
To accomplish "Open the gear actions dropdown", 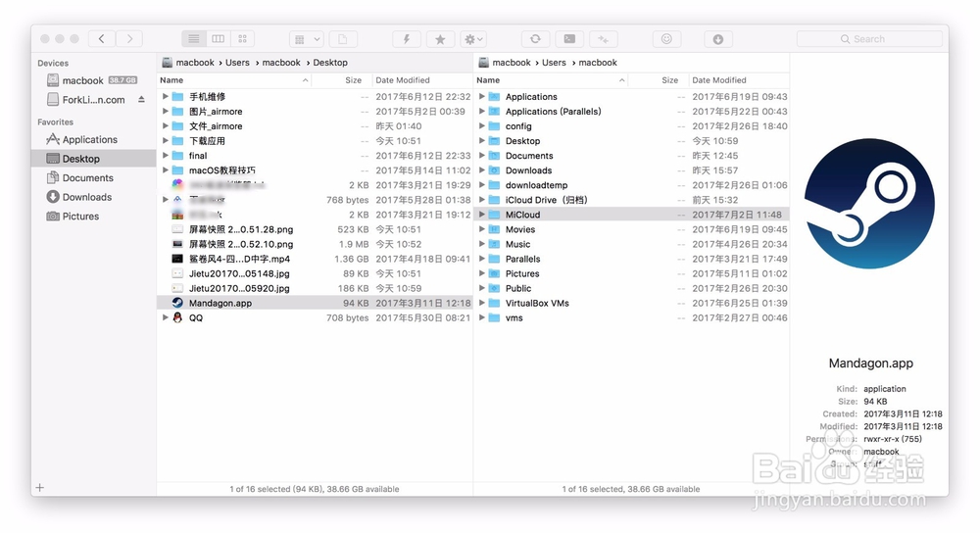I will 473,39.
